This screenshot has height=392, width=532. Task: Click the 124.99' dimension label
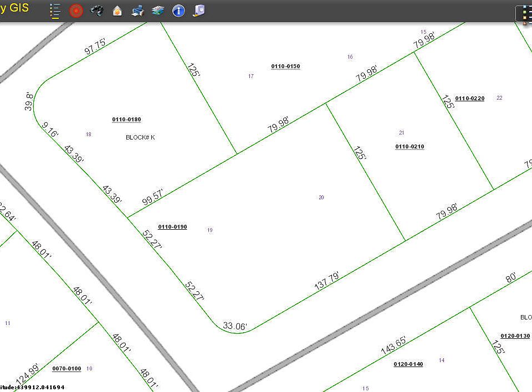[x=28, y=374]
